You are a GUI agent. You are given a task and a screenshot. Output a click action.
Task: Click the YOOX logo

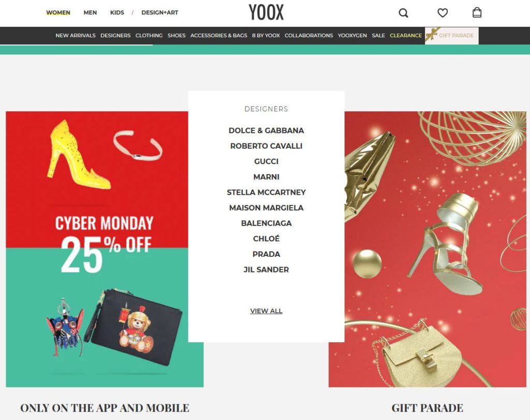(266, 12)
